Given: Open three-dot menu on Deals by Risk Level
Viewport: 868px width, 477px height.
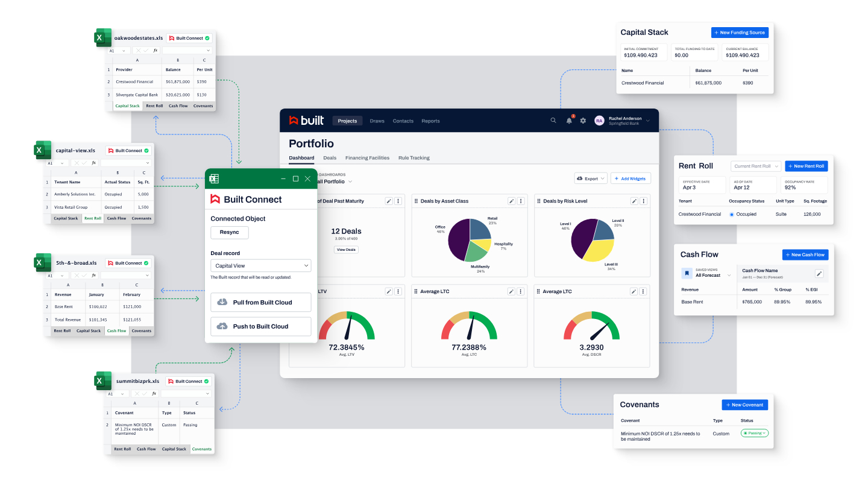Looking at the screenshot, I should point(643,201).
